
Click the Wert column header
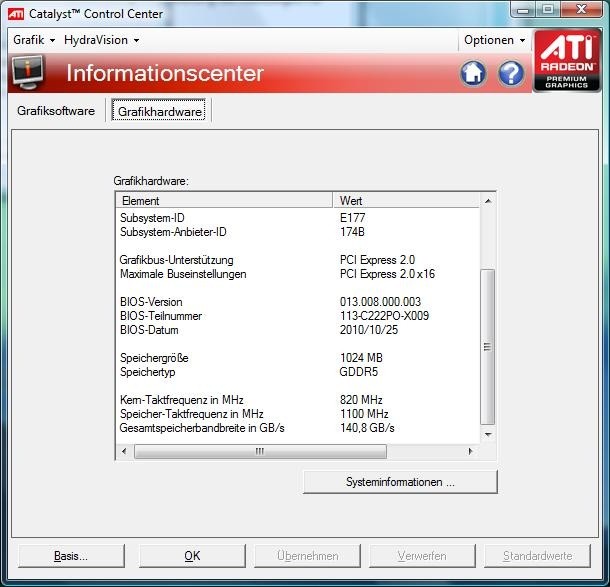pyautogui.click(x=407, y=201)
